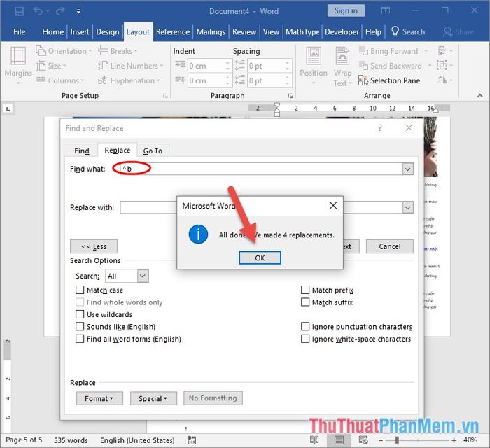Click the Read Mode view icon
Screen dimensions: 490x448
coord(314,440)
